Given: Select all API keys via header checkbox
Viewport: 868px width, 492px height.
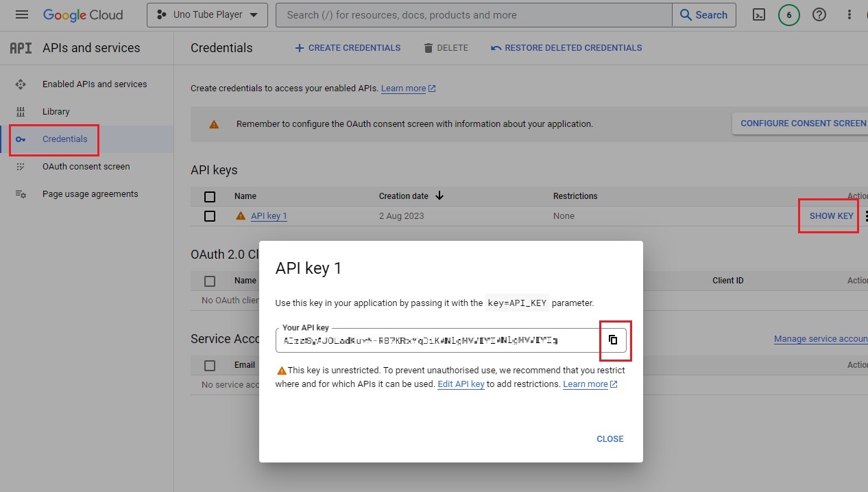Looking at the screenshot, I should (209, 196).
